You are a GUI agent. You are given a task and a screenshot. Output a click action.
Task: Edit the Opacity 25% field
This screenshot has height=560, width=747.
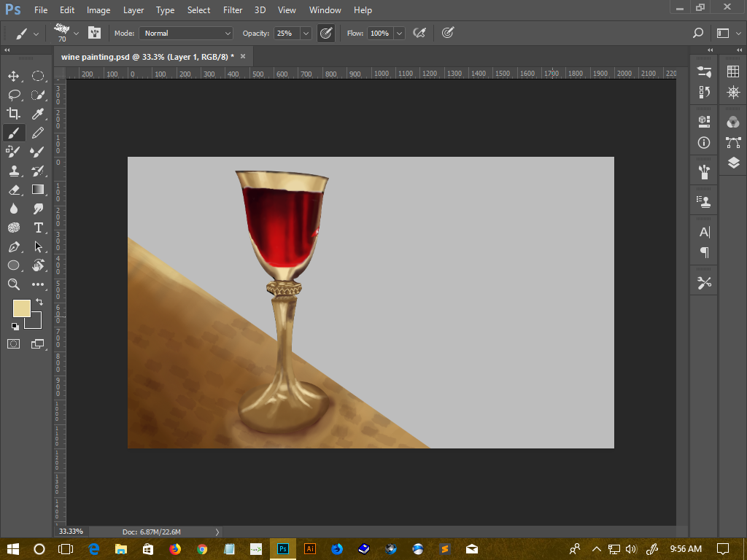tap(286, 33)
